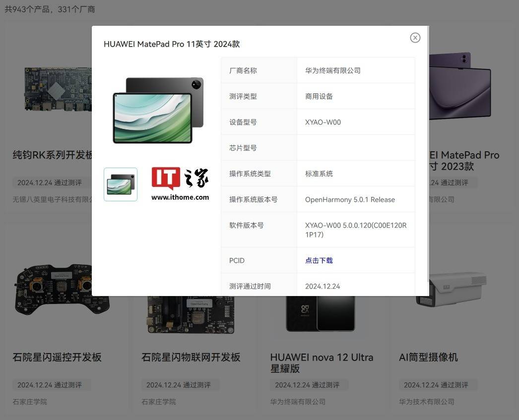Click the 芯片型号 label in the dialog
The width and height of the screenshot is (519, 420).
point(243,148)
